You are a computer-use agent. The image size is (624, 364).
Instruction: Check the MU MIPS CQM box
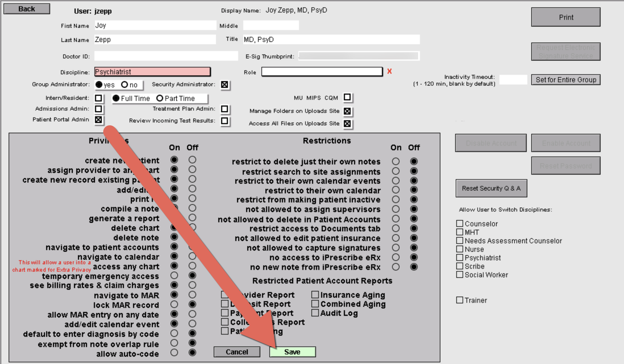(347, 98)
